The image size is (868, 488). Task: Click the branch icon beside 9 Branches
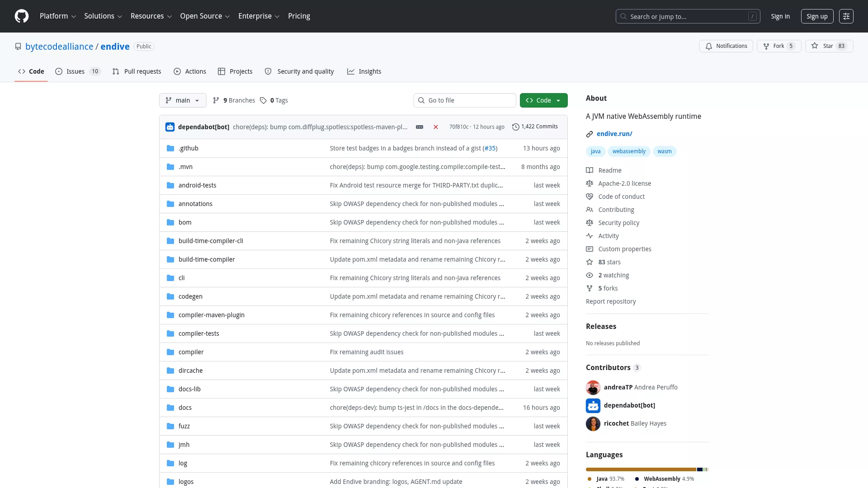point(216,100)
